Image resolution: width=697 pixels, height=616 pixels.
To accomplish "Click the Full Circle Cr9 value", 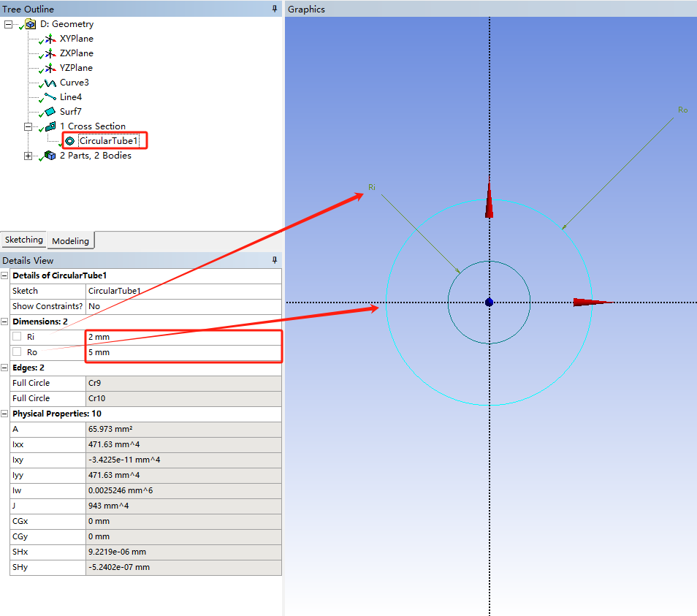I will [183, 383].
